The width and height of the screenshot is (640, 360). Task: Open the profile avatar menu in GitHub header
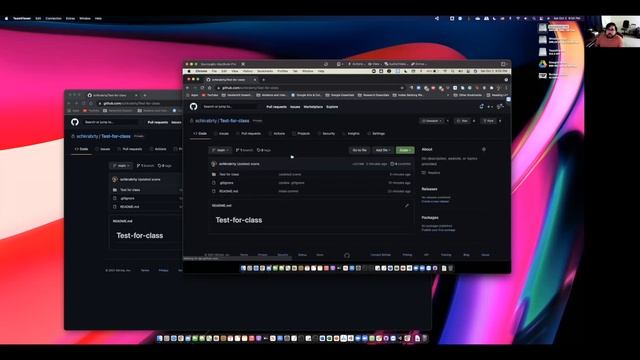(500, 107)
